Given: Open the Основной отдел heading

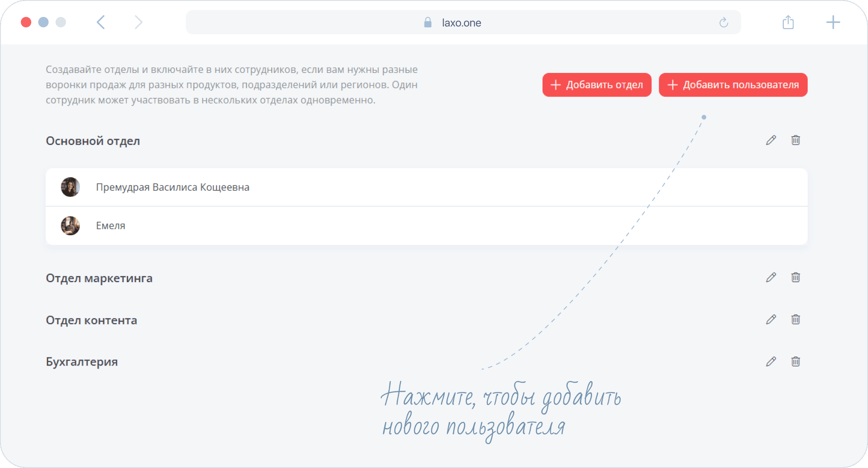Looking at the screenshot, I should coord(93,141).
